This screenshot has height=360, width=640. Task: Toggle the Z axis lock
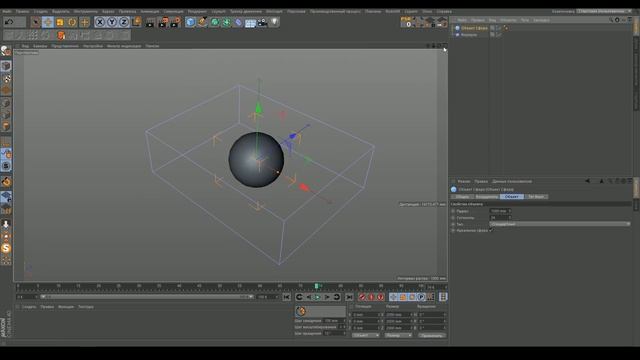[124, 22]
